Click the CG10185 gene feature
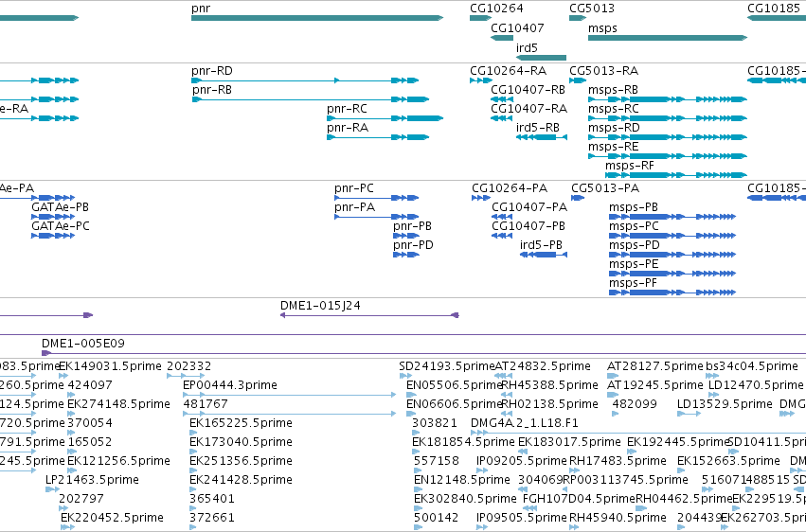 (777, 18)
